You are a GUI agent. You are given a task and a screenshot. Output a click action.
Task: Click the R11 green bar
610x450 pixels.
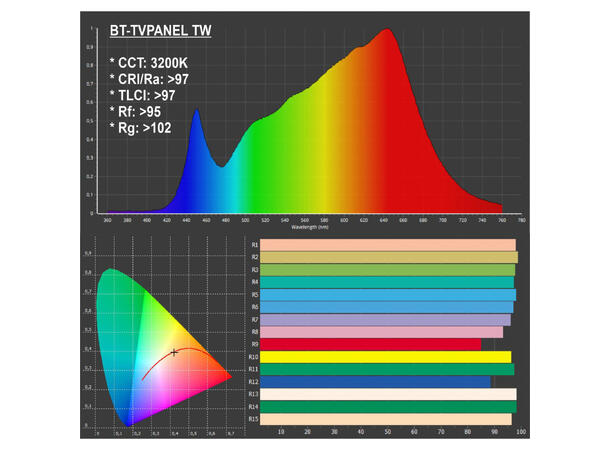click(x=387, y=369)
